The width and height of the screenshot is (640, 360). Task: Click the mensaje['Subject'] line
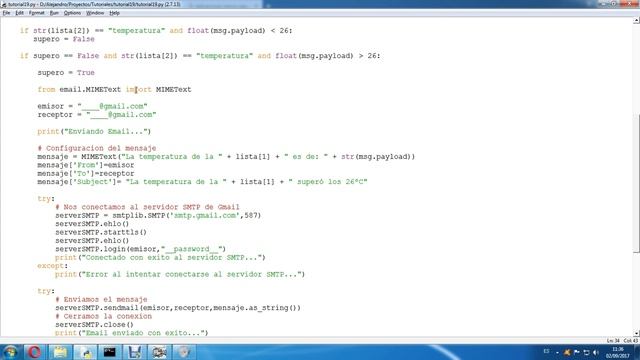(x=202, y=182)
